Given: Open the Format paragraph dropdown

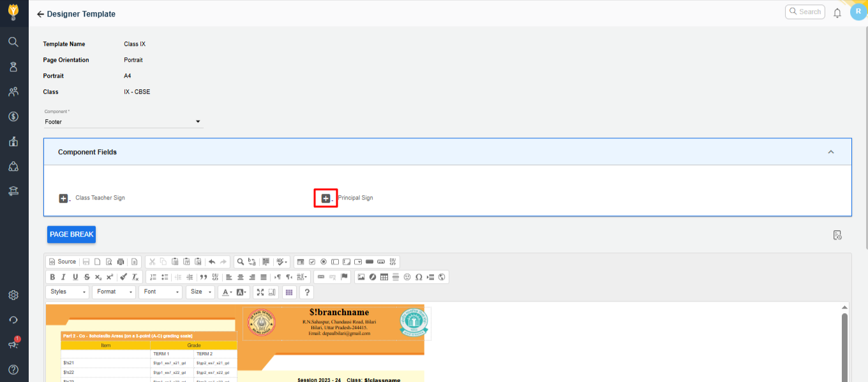Looking at the screenshot, I should [114, 292].
